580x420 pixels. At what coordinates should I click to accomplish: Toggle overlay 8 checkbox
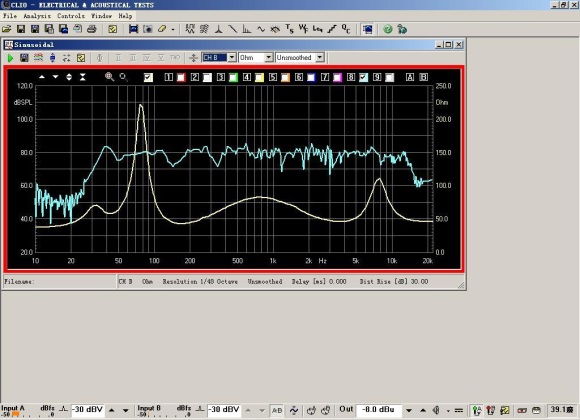point(364,77)
